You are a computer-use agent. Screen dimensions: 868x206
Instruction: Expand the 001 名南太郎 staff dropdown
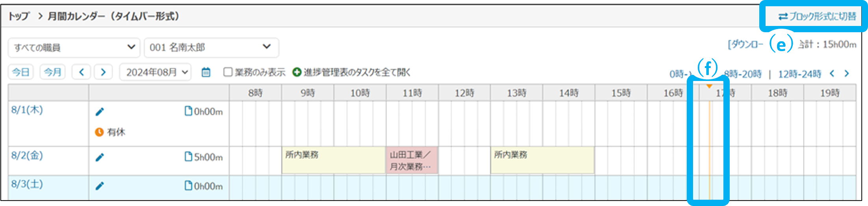coord(211,48)
